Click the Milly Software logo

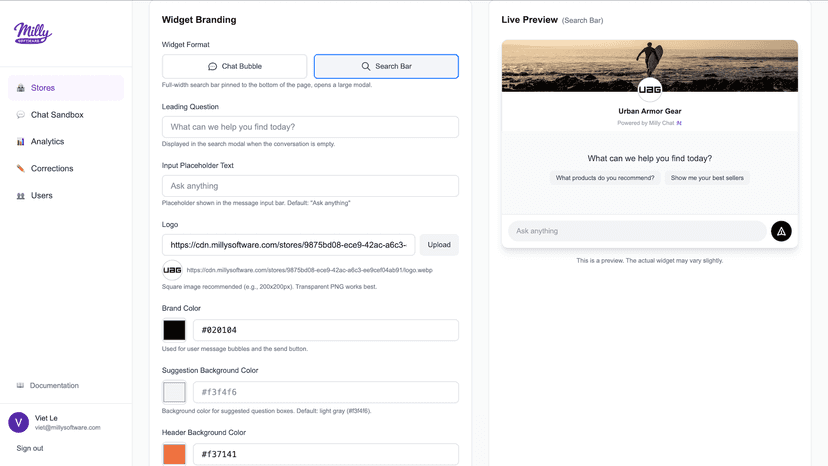coord(33,33)
